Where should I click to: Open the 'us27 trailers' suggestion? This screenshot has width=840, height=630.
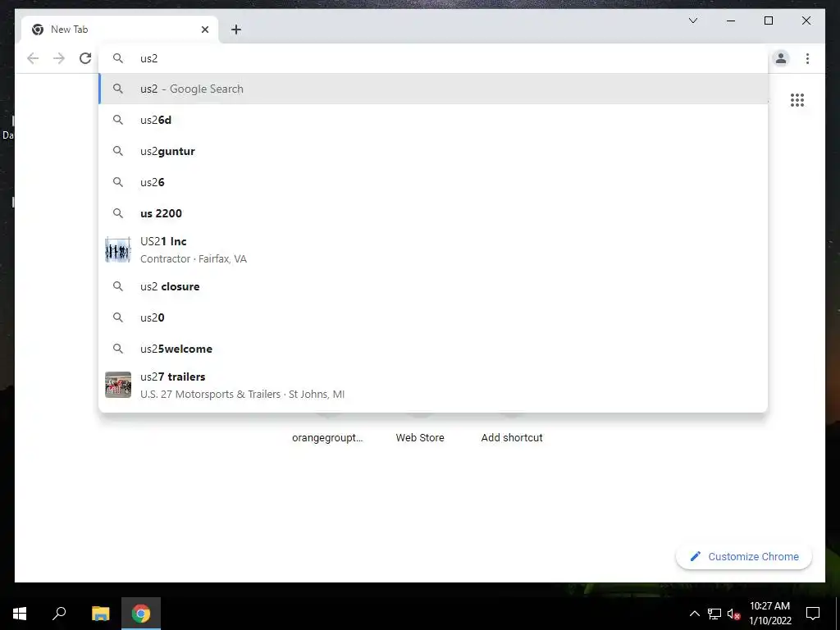coord(433,386)
